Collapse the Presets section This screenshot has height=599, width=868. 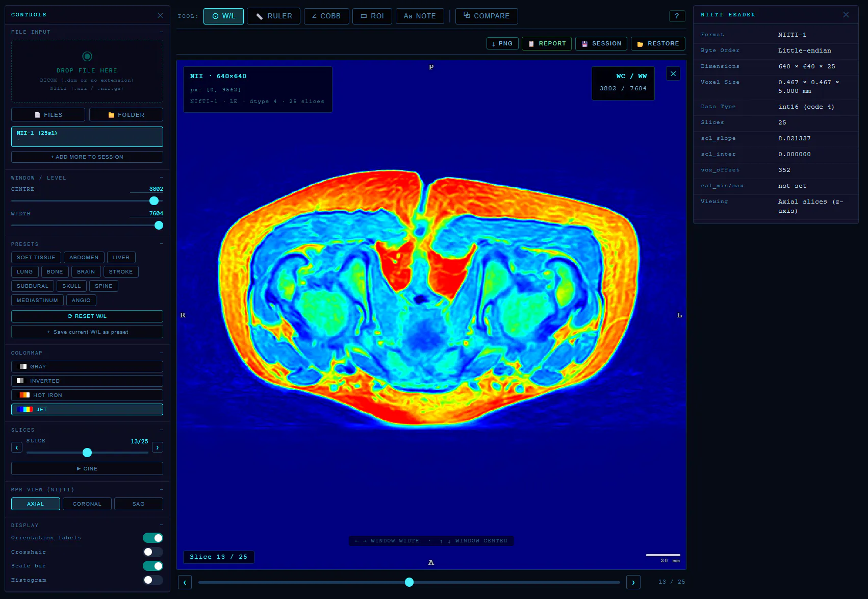(161, 244)
